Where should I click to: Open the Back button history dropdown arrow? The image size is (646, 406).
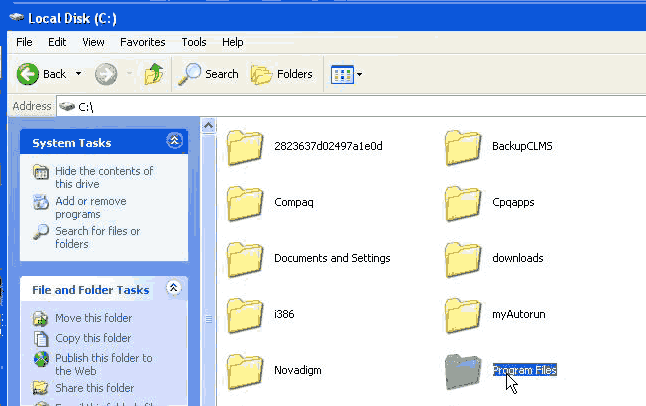pos(76,74)
